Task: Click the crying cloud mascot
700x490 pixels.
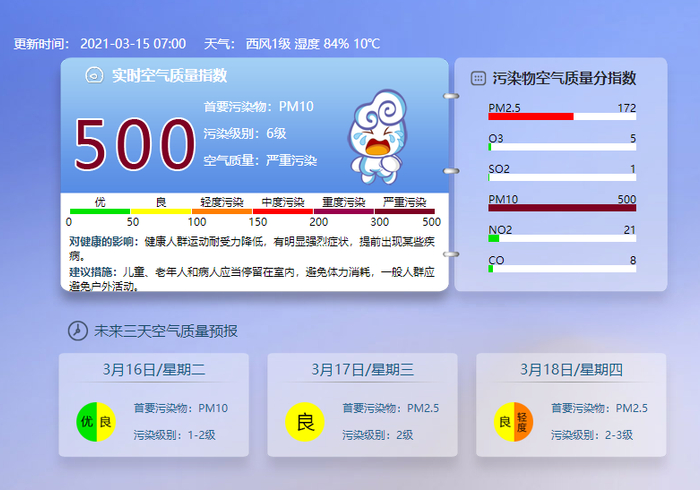Action: pos(378,137)
